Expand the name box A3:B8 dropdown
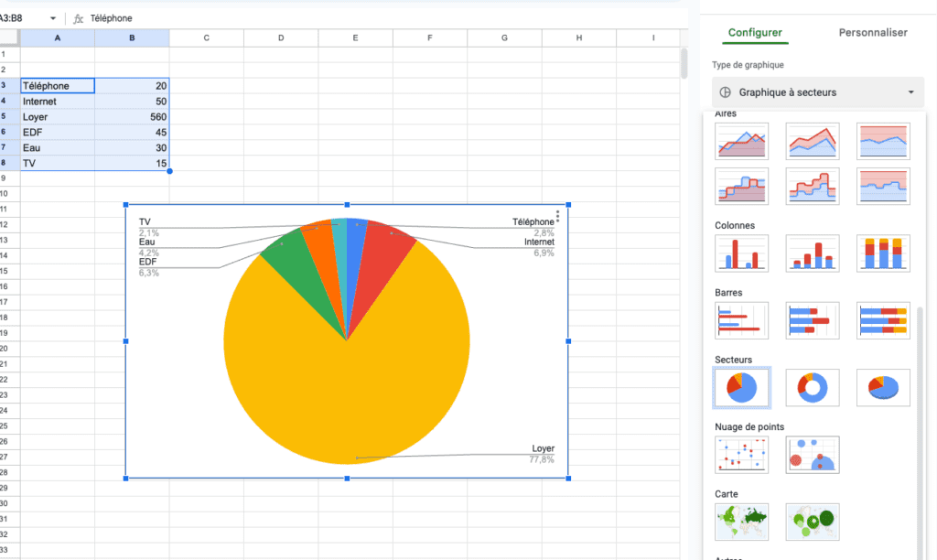This screenshot has width=937, height=560. click(x=52, y=18)
